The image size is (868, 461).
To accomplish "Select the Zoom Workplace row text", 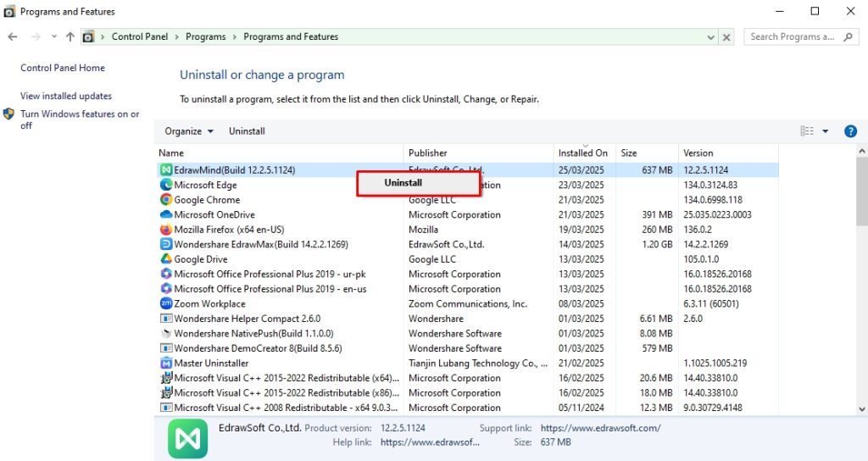I will click(209, 304).
